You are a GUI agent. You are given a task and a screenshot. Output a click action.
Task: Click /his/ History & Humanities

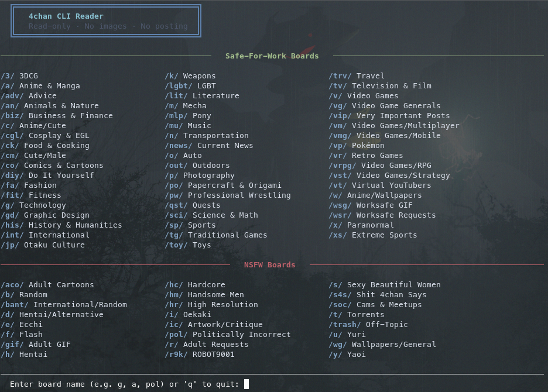click(x=61, y=225)
